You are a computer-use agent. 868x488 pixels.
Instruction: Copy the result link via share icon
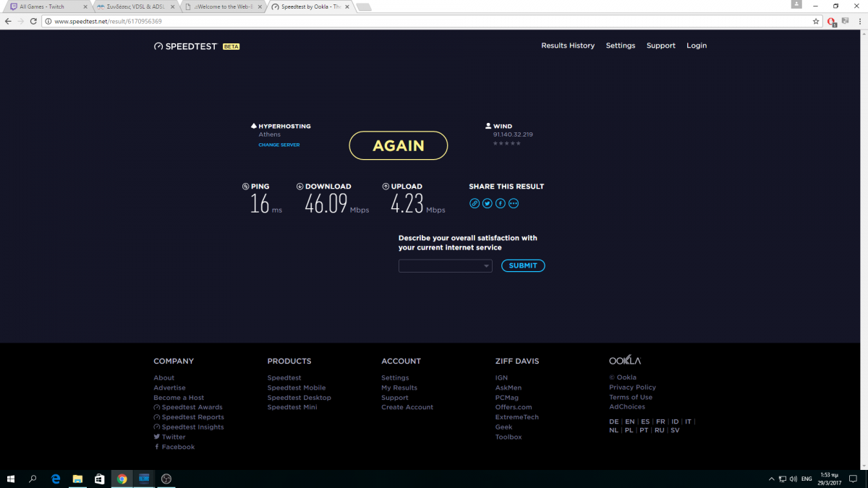click(475, 203)
